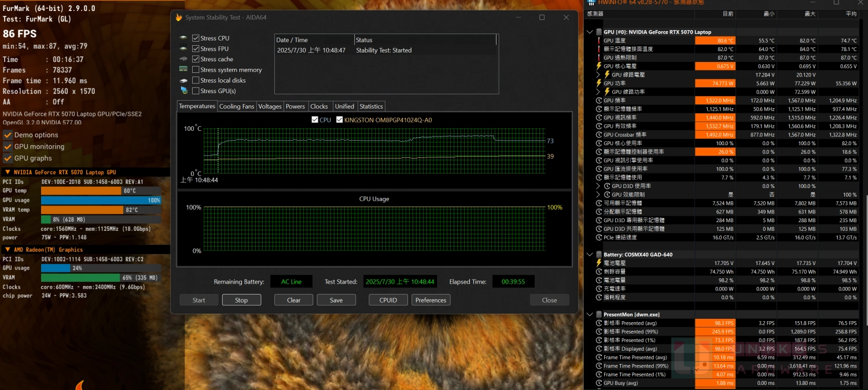Click the lightning bolt icon for GPU 核心電壓
Screen dimensions: 868x390
599,66
